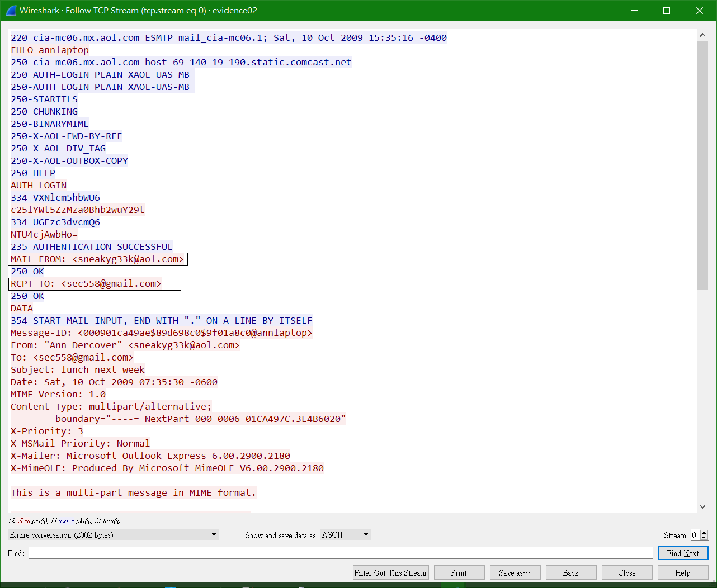Click the Save as button

click(x=515, y=572)
